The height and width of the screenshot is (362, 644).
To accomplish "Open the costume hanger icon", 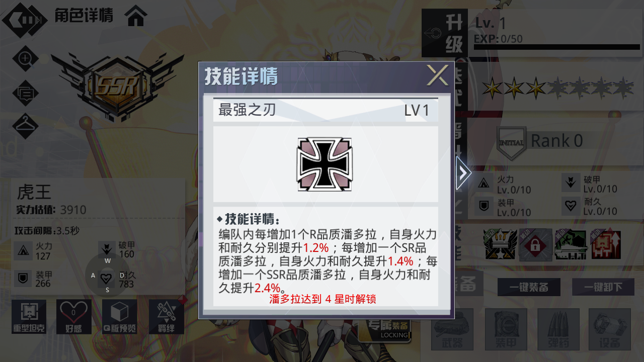I will [x=25, y=126].
